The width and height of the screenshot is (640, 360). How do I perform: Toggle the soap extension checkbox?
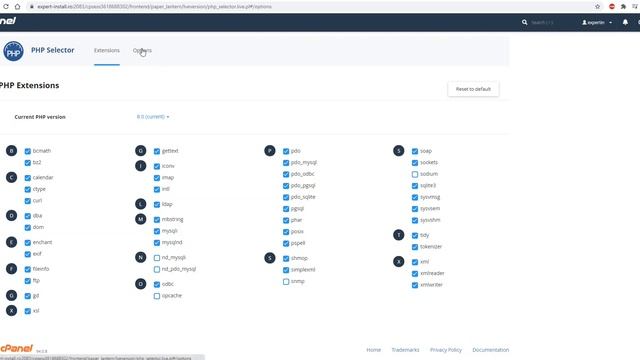point(415,151)
